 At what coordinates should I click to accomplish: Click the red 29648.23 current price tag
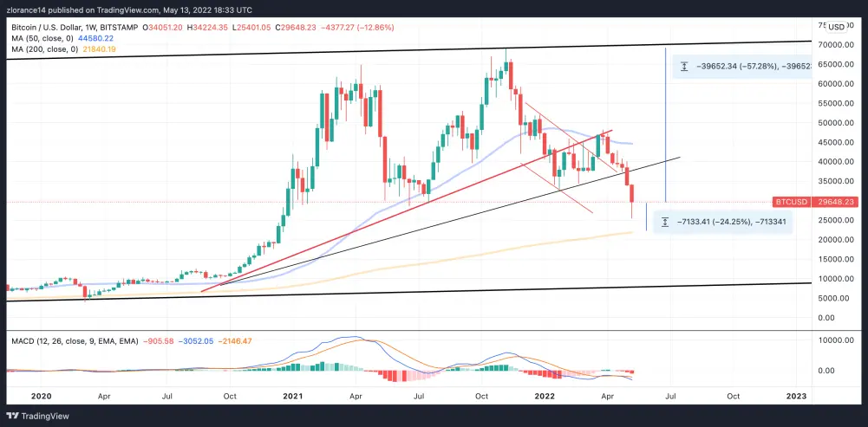(x=834, y=203)
